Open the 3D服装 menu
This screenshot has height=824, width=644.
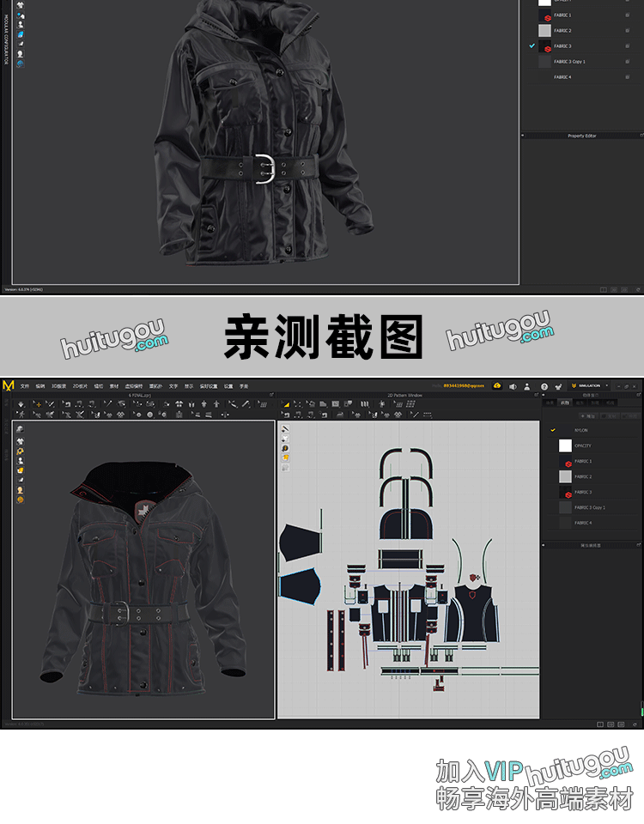[59, 386]
